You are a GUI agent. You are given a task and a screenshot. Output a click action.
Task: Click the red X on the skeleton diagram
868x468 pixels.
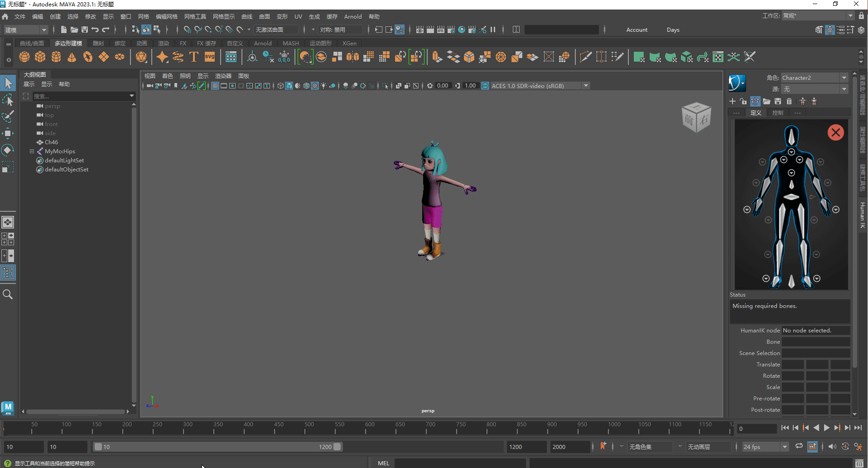[836, 132]
